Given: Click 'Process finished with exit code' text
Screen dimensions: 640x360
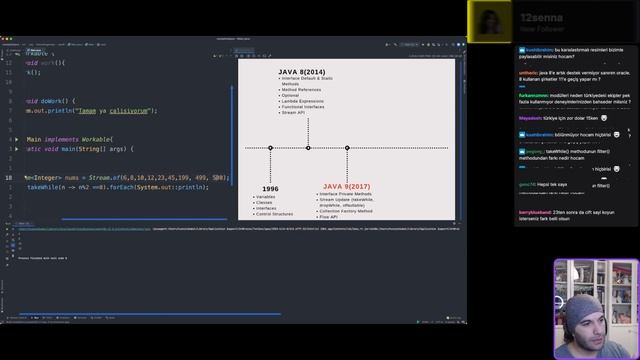Looking at the screenshot, I should pyautogui.click(x=43, y=258).
